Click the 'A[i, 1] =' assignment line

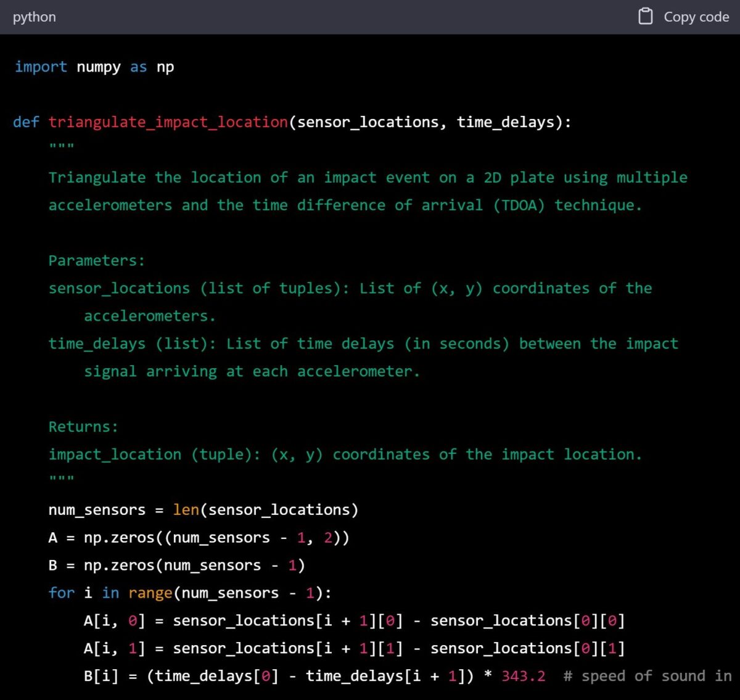click(x=355, y=649)
